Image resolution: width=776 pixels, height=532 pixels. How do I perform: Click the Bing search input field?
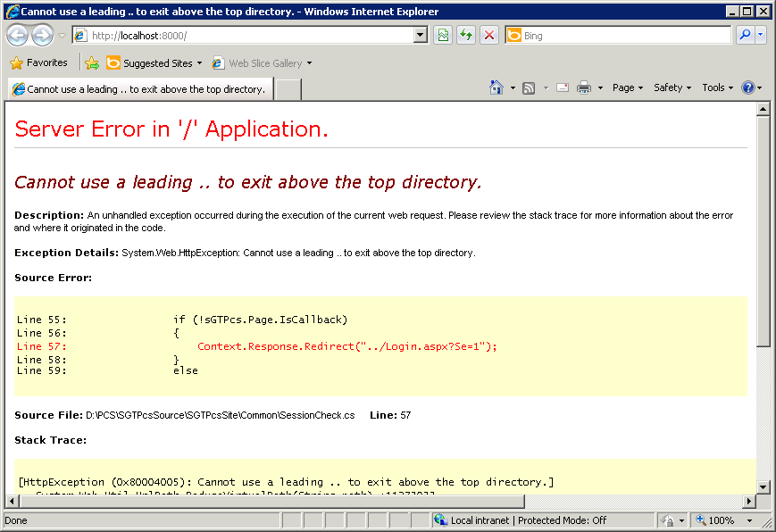625,36
